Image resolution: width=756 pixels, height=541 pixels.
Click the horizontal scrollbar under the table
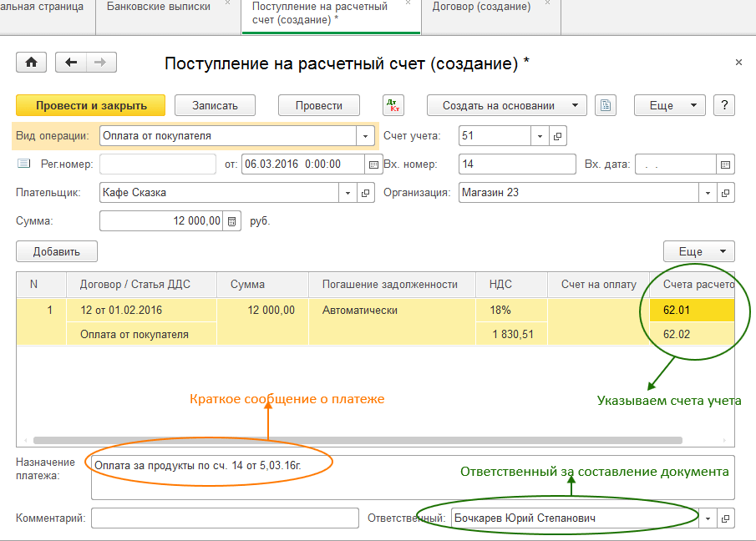point(358,440)
